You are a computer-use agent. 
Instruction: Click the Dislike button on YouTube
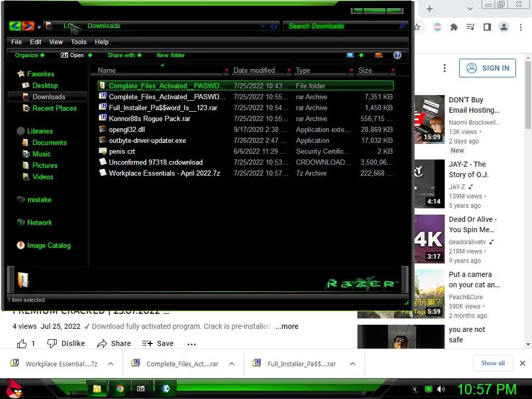[x=66, y=344]
